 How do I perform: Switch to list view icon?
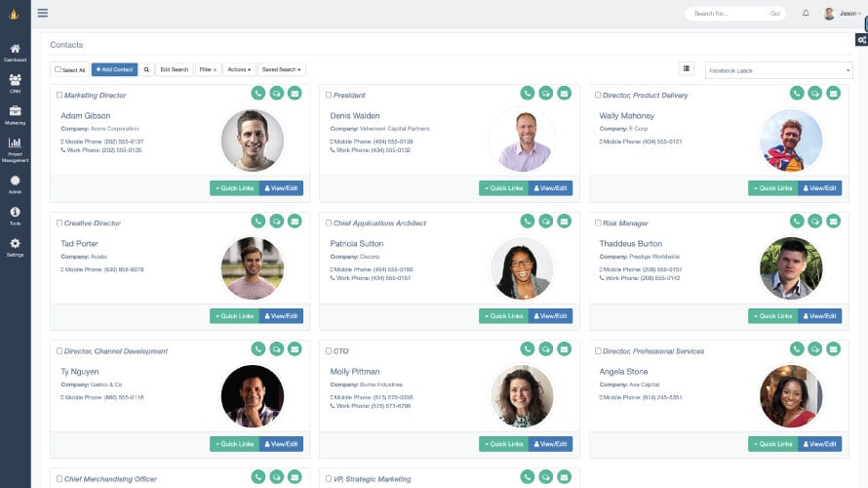pyautogui.click(x=687, y=68)
